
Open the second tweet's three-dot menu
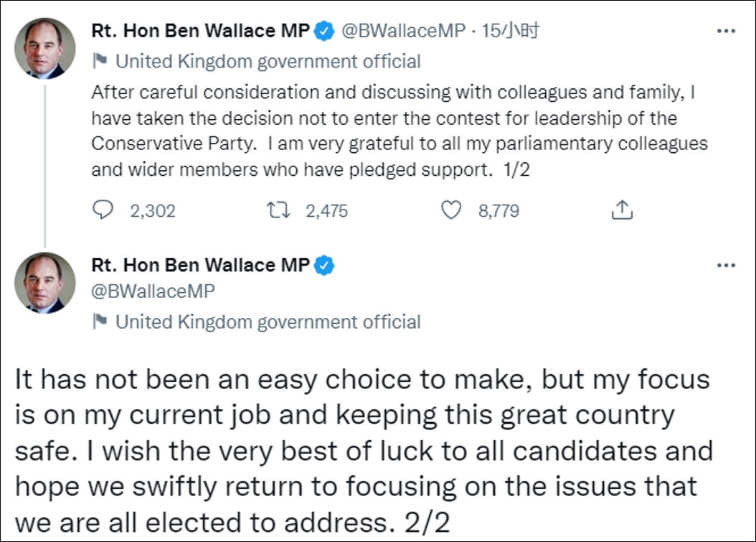coord(727,265)
